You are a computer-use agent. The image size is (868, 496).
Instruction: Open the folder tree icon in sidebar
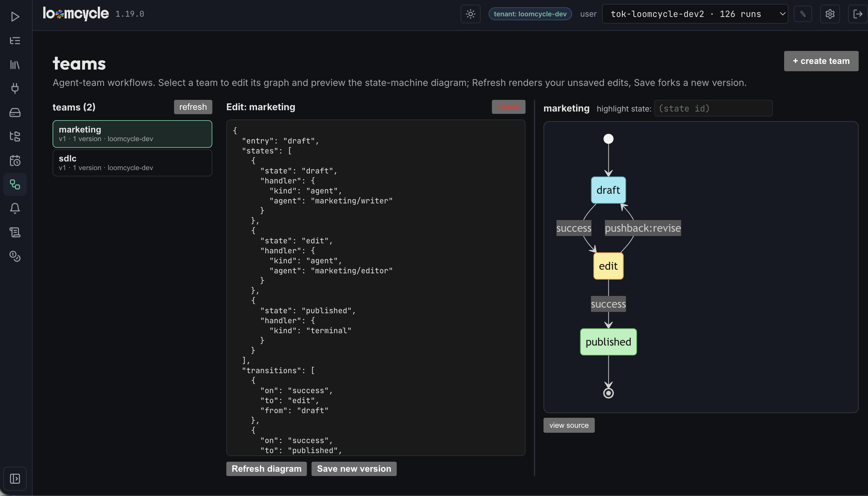click(x=15, y=136)
